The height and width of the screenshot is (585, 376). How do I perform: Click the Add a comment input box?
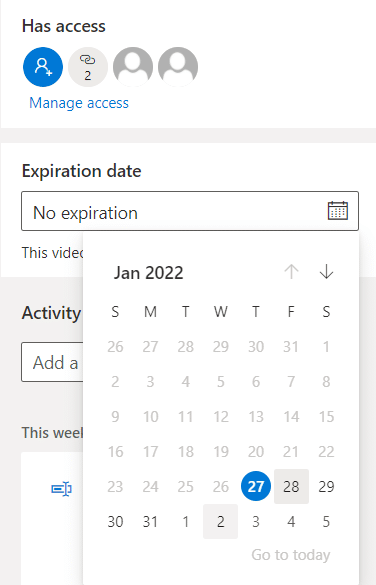click(x=52, y=362)
